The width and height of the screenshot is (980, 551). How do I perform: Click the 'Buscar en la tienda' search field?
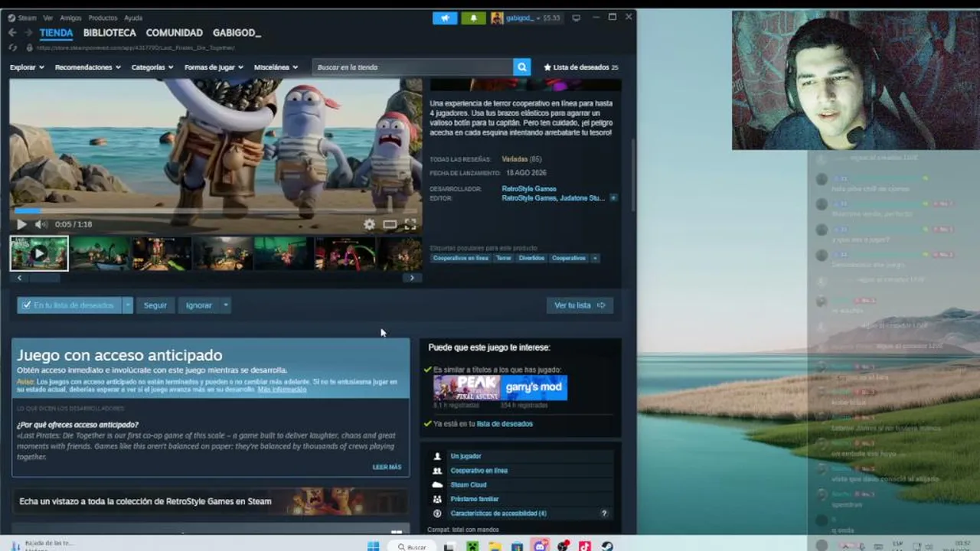(x=413, y=67)
